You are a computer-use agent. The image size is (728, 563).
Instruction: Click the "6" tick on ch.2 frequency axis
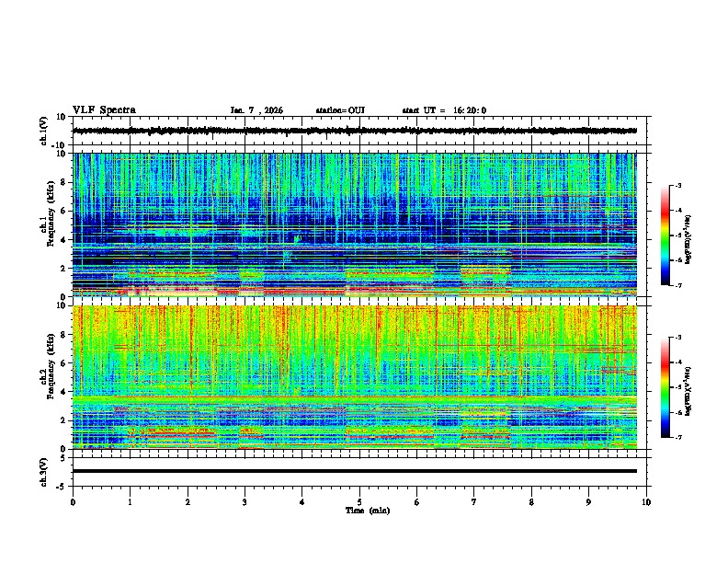coord(63,363)
